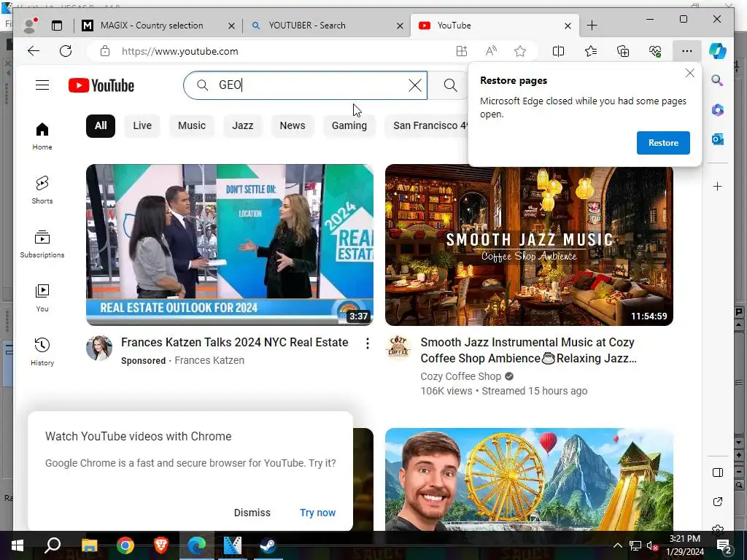Dismiss the Watch with Chrome prompt
Image resolution: width=747 pixels, height=560 pixels.
pos(252,513)
